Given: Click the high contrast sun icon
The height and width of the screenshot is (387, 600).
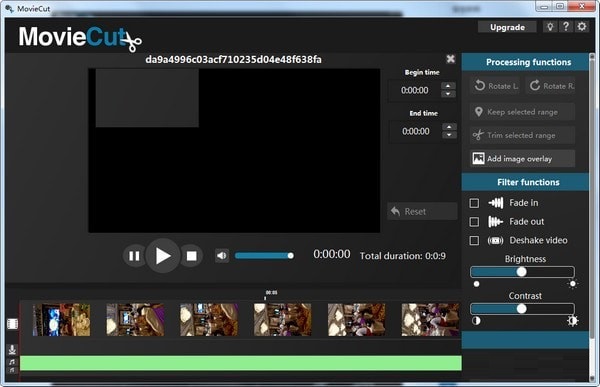Looking at the screenshot, I should (x=572, y=321).
